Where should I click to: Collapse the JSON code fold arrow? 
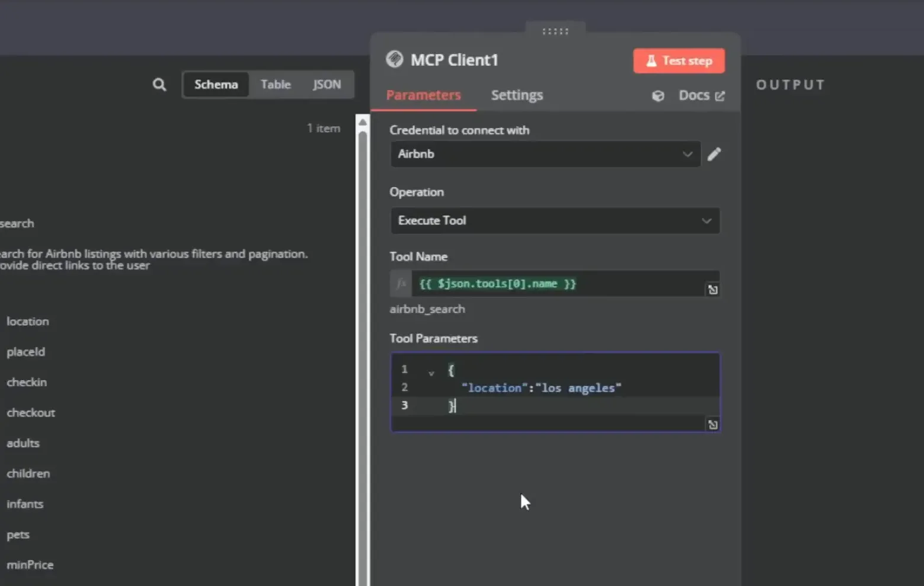click(x=431, y=373)
